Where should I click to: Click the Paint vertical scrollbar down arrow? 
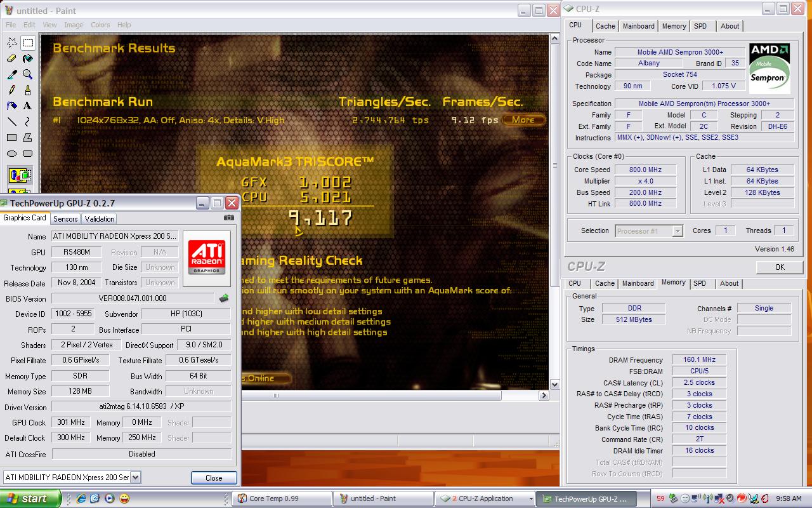[x=554, y=384]
